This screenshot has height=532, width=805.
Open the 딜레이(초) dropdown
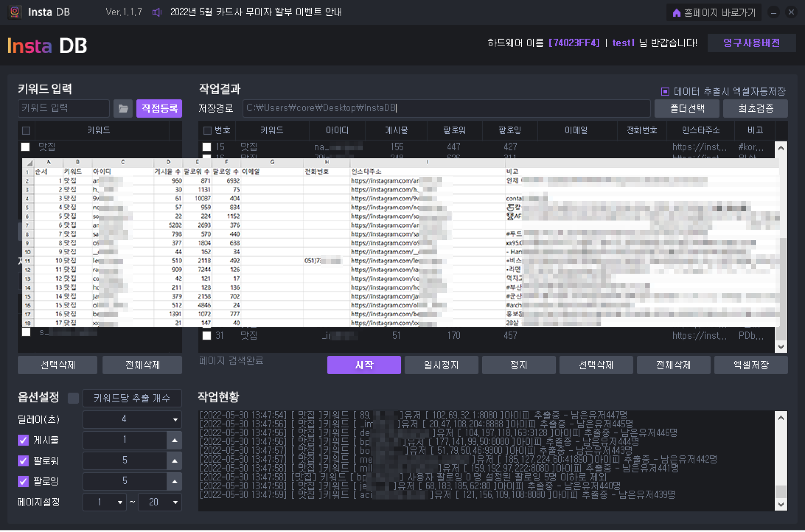coord(132,420)
